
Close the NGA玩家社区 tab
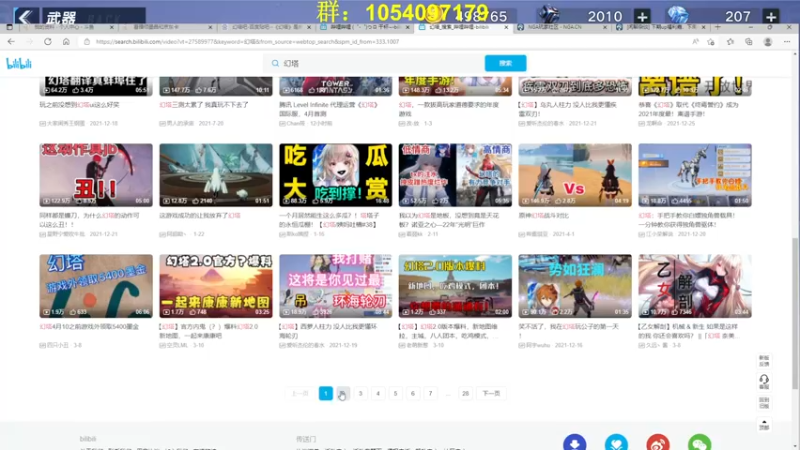tap(605, 27)
